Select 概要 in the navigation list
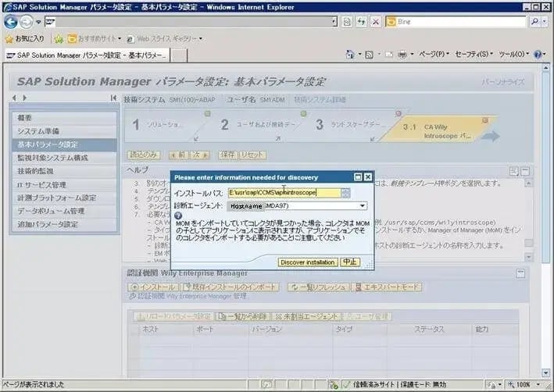The height and width of the screenshot is (392, 554). point(64,118)
